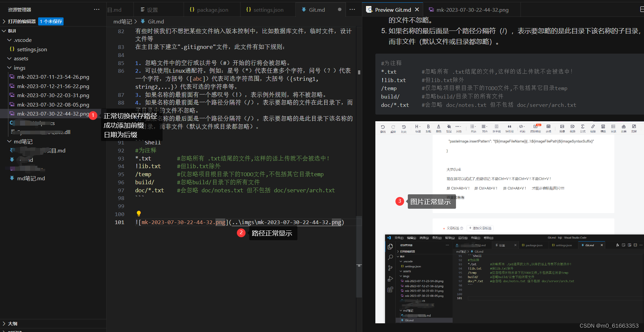This screenshot has width=644, height=332.
Task: Click the unsaved dot on Git.md tab
Action: coord(340,10)
